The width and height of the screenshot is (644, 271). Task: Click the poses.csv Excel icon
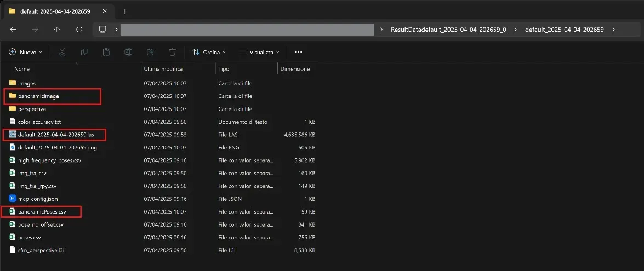(x=12, y=237)
